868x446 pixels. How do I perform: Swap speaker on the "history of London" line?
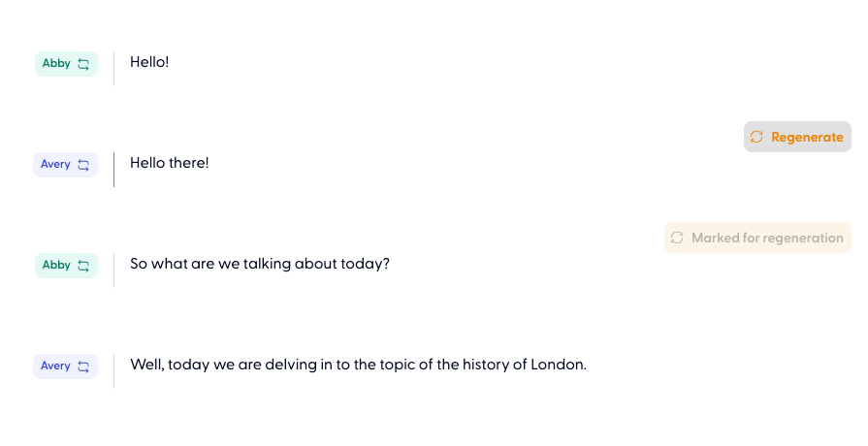click(x=83, y=366)
